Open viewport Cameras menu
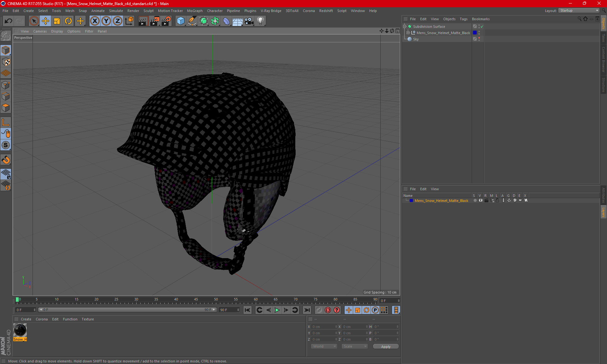The image size is (607, 364). point(40,31)
